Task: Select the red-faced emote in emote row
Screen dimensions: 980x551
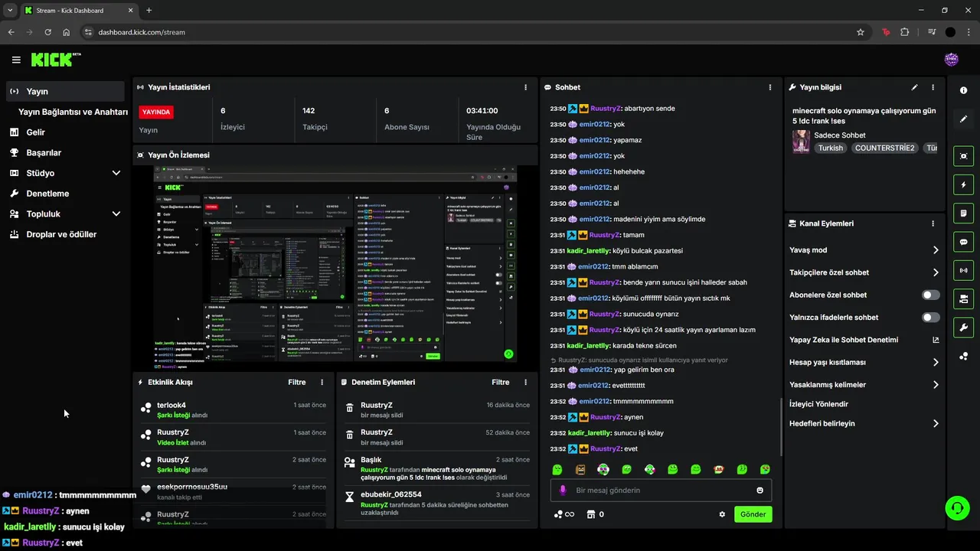Action: (719, 469)
